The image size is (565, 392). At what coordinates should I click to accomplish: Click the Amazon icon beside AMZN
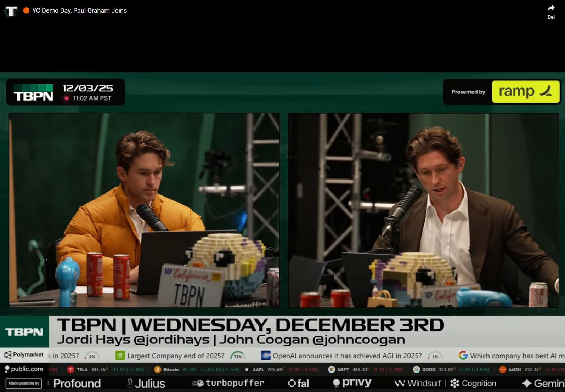502,369
